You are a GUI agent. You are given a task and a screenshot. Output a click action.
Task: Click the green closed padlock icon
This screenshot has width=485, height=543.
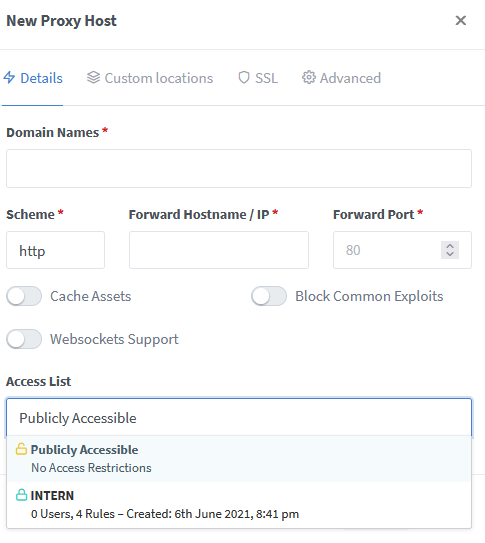21,495
